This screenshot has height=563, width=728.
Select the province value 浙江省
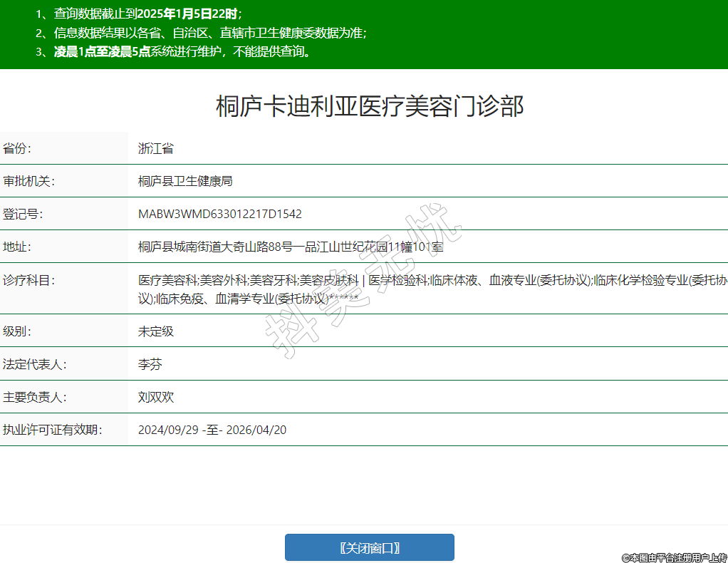[x=155, y=148]
